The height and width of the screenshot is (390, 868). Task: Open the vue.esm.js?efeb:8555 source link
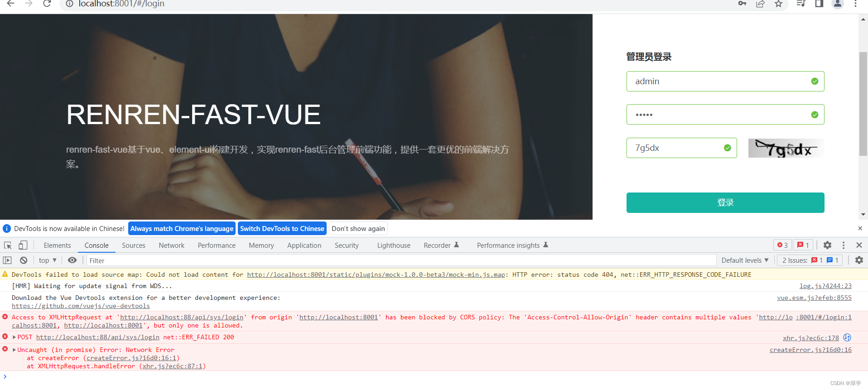tap(814, 298)
